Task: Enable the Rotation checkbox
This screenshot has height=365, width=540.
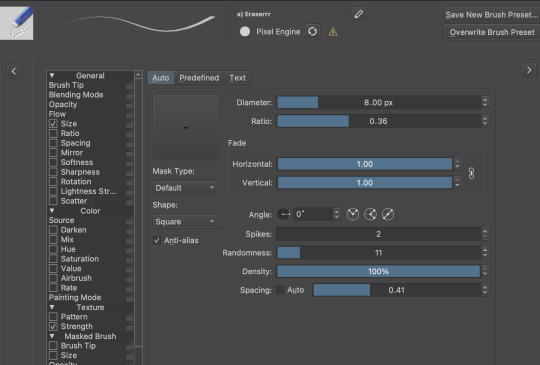Action: click(53, 181)
